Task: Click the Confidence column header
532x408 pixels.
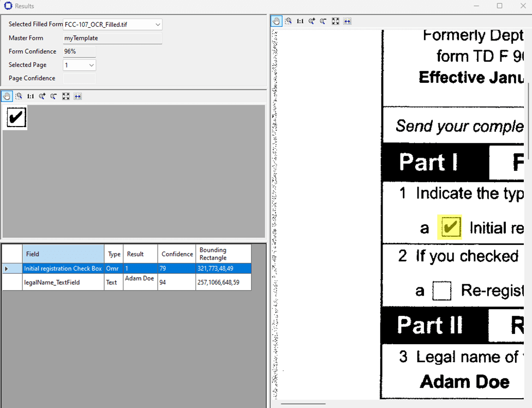Action: click(177, 254)
